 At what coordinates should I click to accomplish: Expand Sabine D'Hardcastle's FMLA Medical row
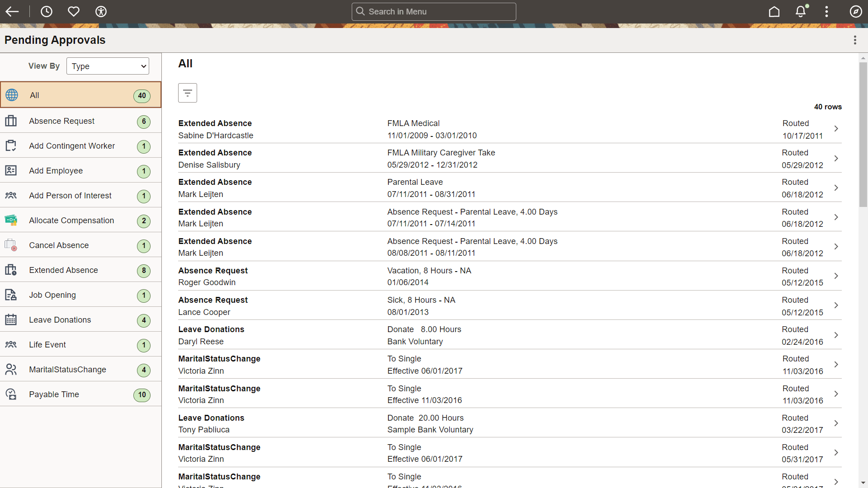[836, 129]
